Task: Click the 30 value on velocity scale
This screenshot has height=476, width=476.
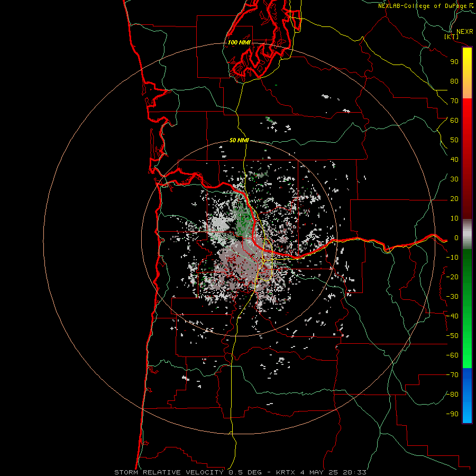Action: click(454, 179)
